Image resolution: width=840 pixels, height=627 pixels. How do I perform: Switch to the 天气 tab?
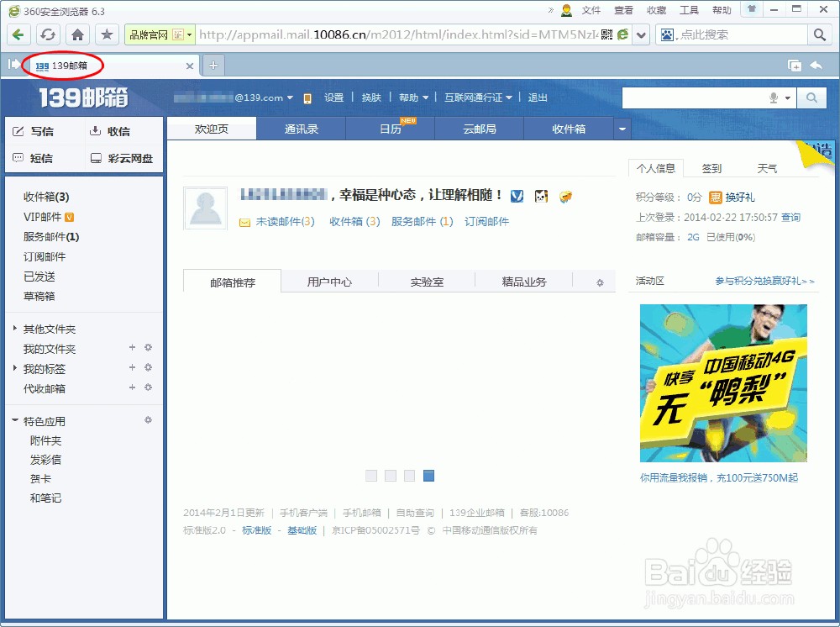tap(767, 169)
